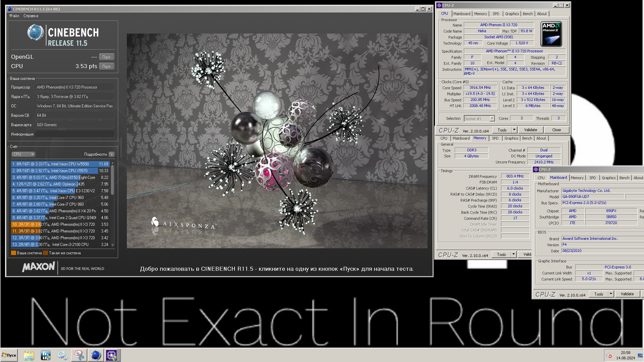644x362 pixels.
Task: Select Bench tab in Mainboard CPU-Z window
Action: click(624, 178)
